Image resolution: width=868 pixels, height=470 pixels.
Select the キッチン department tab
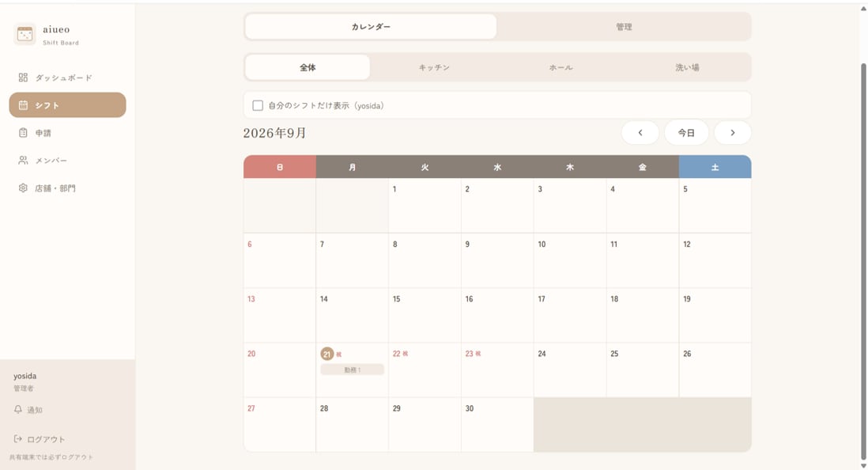(434, 67)
